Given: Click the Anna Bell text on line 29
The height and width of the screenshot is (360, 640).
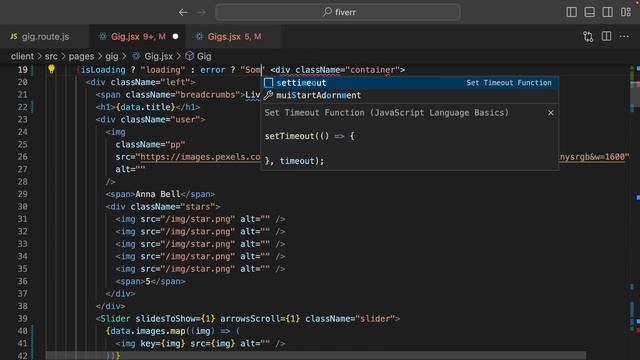Looking at the screenshot, I should (158, 194).
